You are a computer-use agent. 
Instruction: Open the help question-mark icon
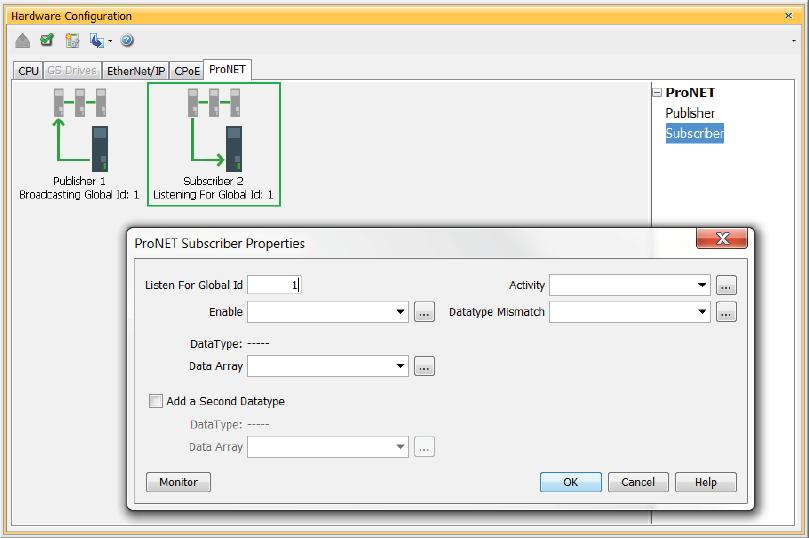tap(127, 40)
